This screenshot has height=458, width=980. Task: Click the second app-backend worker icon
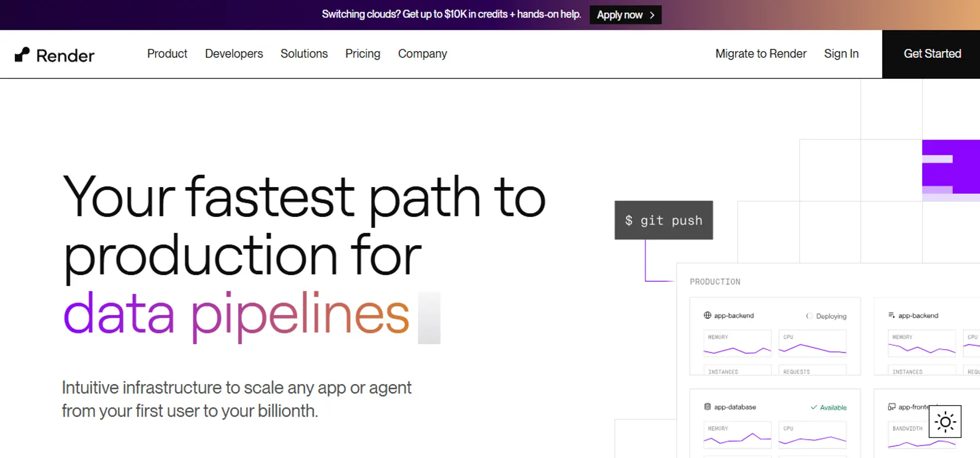[x=892, y=315]
